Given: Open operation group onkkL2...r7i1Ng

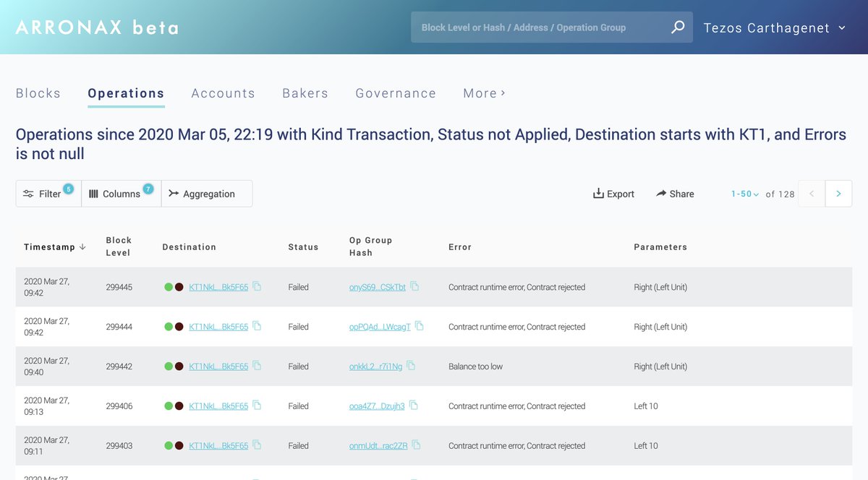Looking at the screenshot, I should [375, 367].
